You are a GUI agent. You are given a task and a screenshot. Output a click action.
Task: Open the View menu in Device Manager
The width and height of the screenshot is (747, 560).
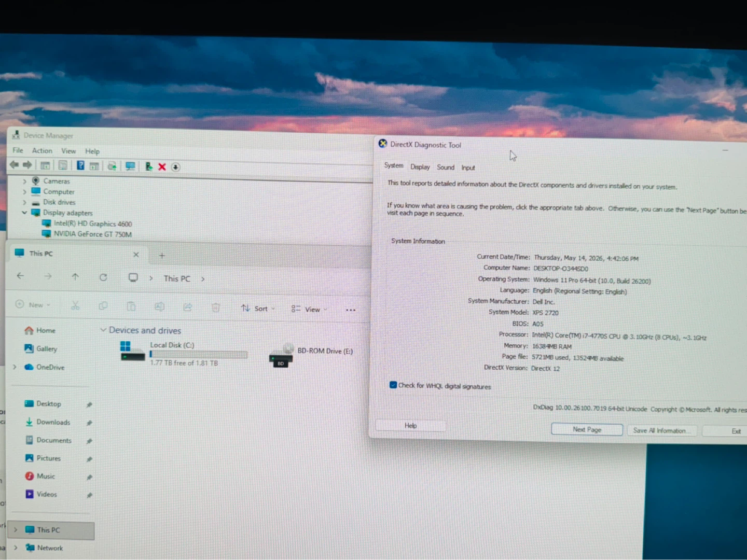coord(68,151)
